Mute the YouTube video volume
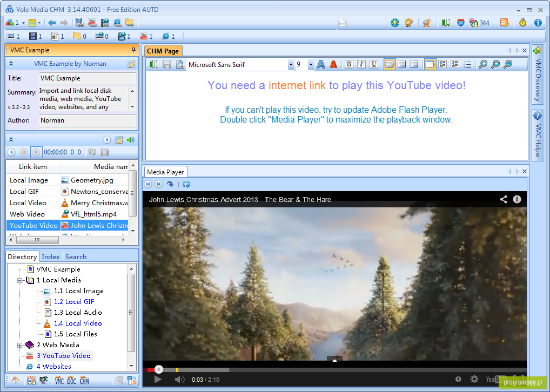The height and width of the screenshot is (392, 550). tap(179, 380)
